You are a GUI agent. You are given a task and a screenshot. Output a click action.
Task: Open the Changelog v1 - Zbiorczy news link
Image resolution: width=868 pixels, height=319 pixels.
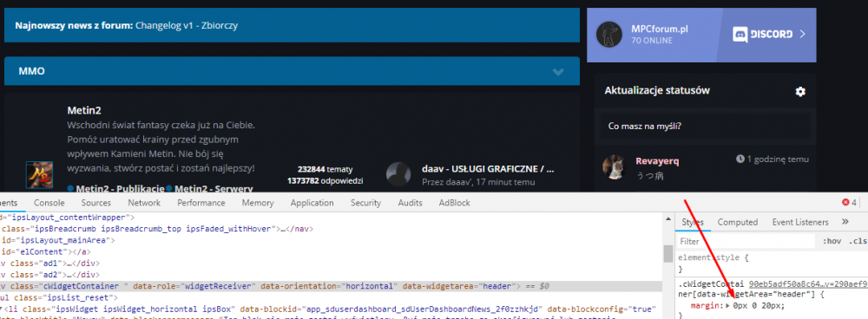(187, 25)
